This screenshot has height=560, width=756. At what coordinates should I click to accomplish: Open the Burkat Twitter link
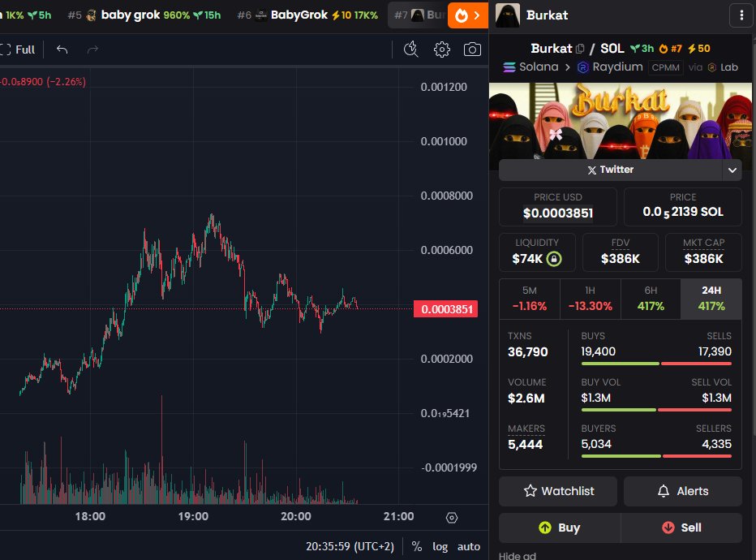coord(610,170)
